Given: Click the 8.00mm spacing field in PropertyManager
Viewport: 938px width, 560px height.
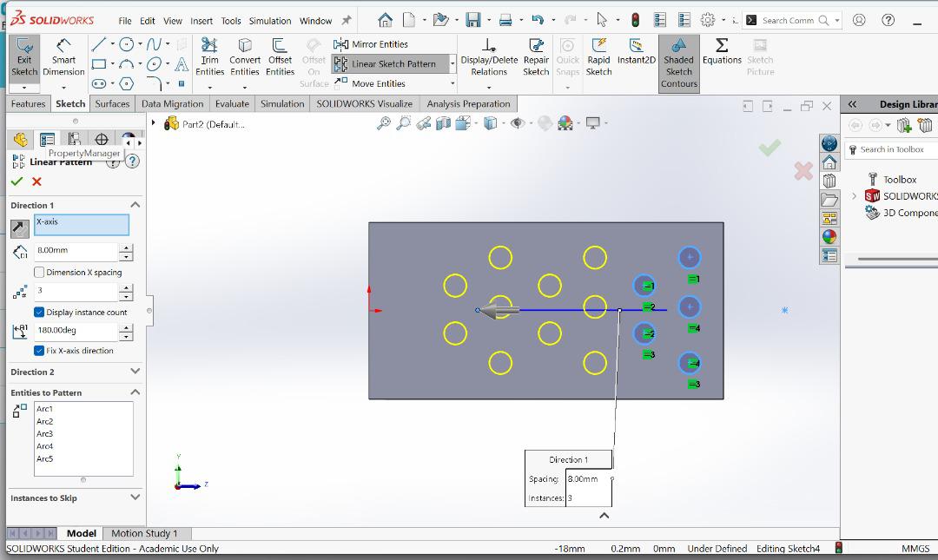Looking at the screenshot, I should point(76,251).
